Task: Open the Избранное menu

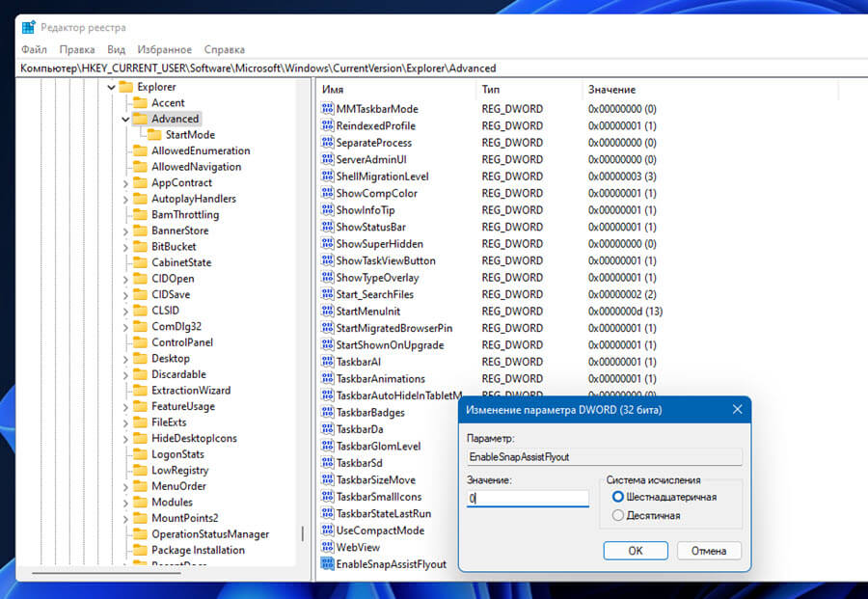Action: (x=164, y=49)
